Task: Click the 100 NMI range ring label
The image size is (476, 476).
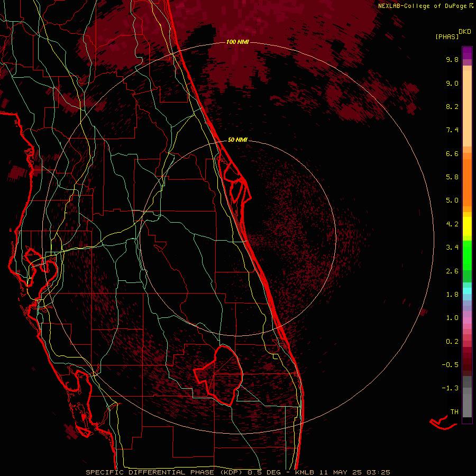Action: pyautogui.click(x=237, y=42)
